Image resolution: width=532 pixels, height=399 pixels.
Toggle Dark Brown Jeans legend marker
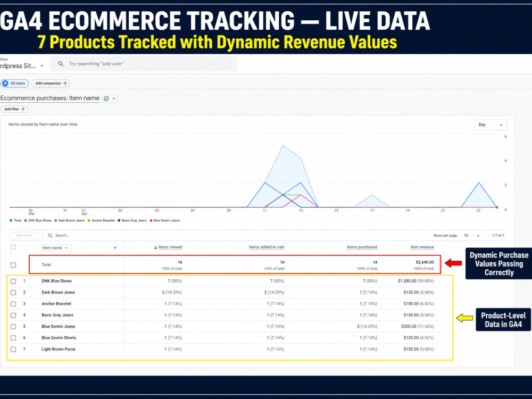point(56,221)
